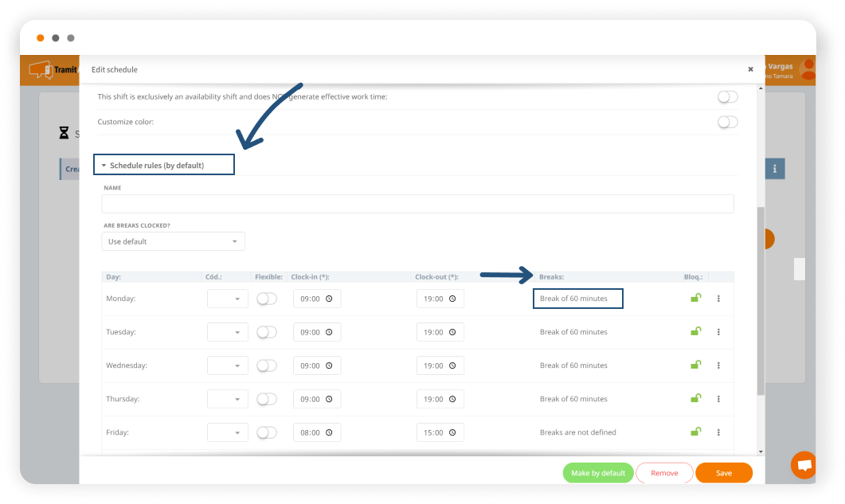
Task: Click Monday's Break of 60 minutes text
Action: (x=574, y=299)
